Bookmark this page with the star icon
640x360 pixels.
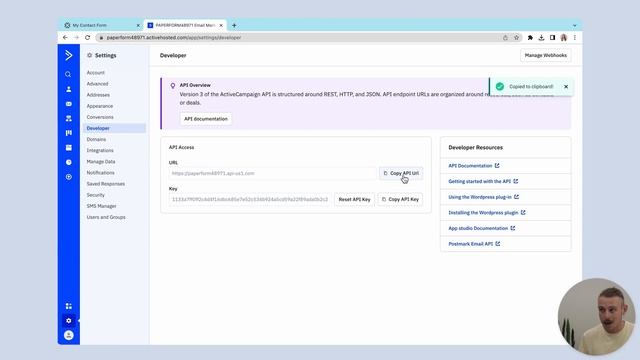516,38
